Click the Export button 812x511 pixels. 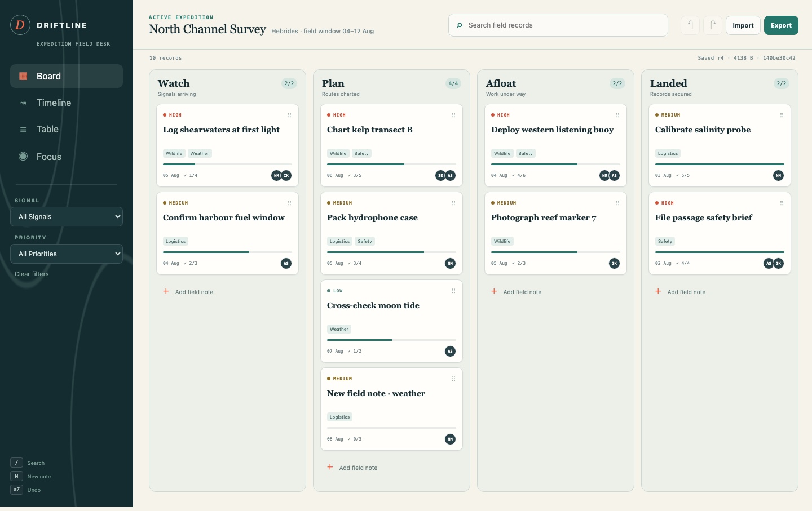(x=781, y=25)
